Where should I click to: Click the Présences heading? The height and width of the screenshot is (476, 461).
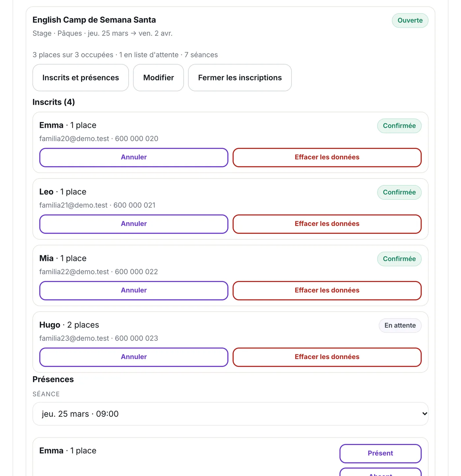coord(53,379)
